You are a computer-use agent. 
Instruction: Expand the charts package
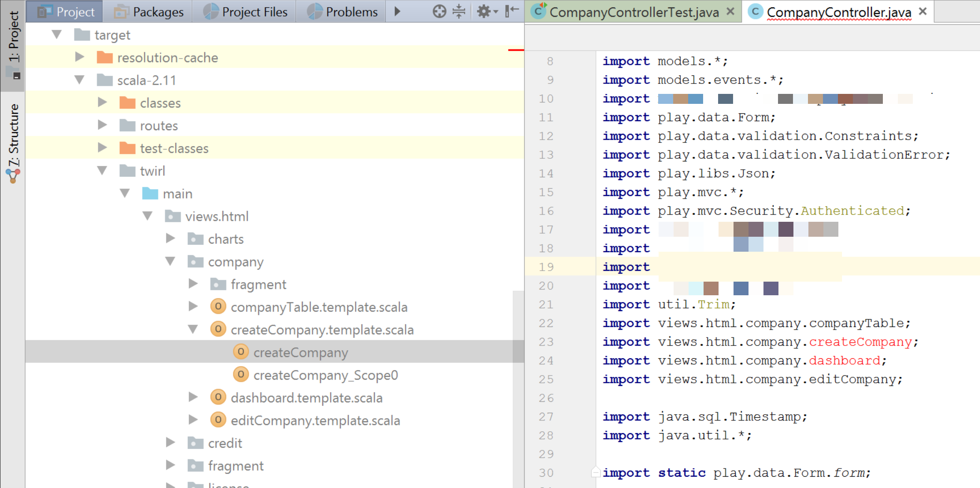tap(170, 239)
